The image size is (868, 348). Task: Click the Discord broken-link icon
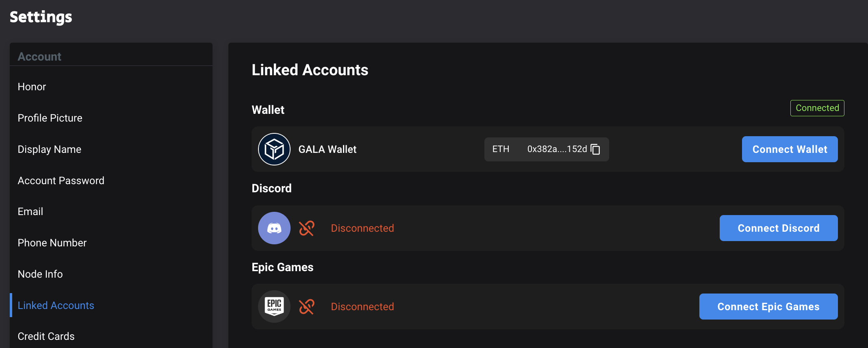pos(307,228)
